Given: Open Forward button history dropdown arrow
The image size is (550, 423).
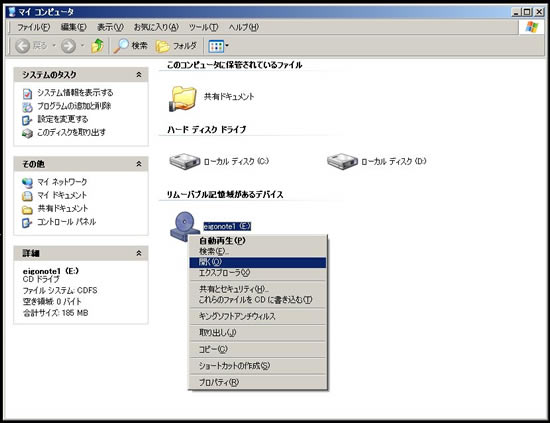Looking at the screenshot, I should tap(82, 46).
